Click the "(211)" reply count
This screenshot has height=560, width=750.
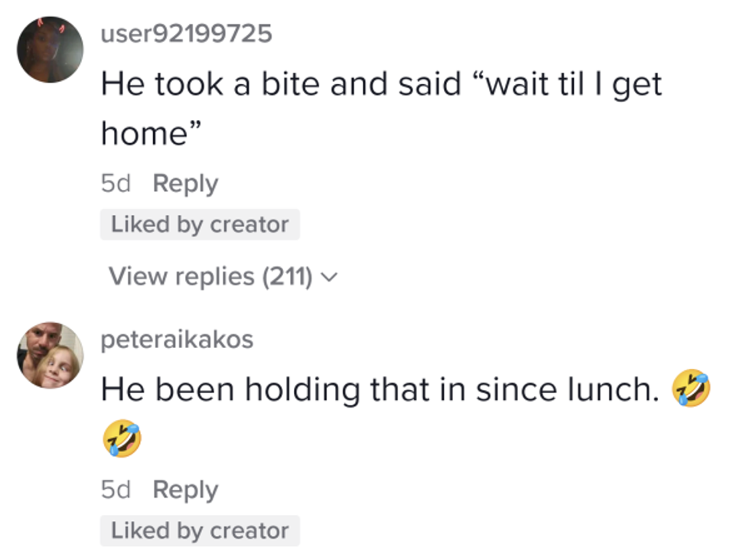[288, 276]
